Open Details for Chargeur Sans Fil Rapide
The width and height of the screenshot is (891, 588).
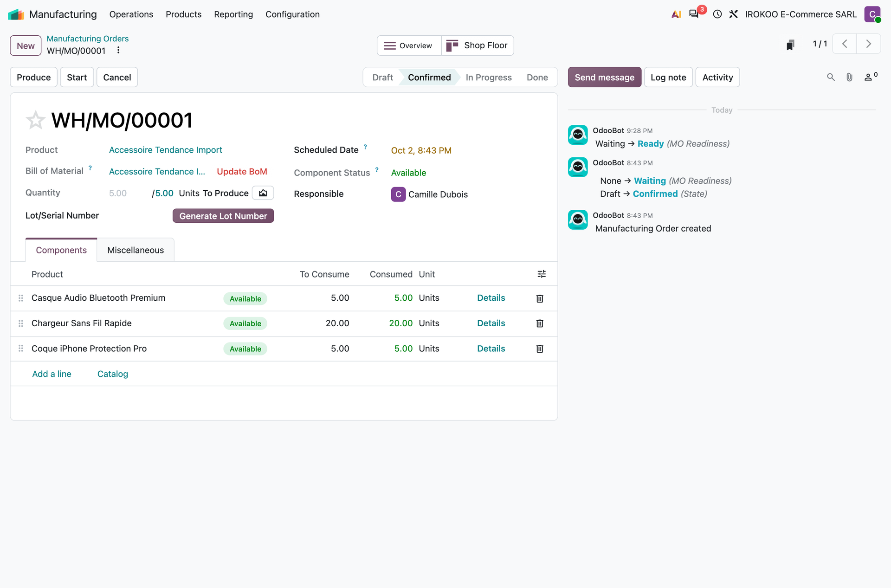pyautogui.click(x=491, y=323)
